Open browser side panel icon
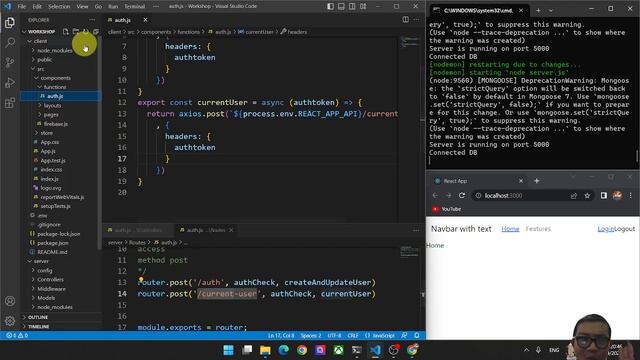Screen dimensions: 640x360 tap(604, 196)
